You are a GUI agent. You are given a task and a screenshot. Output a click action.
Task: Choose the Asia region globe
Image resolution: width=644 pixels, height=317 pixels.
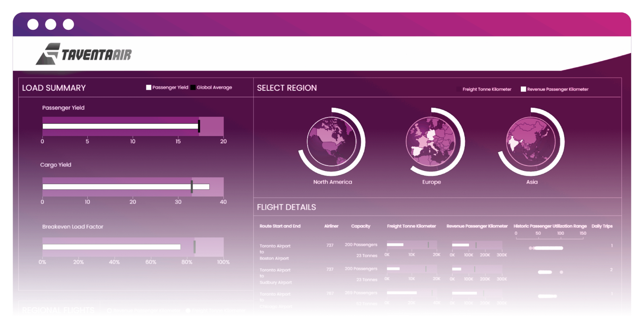pyautogui.click(x=530, y=142)
